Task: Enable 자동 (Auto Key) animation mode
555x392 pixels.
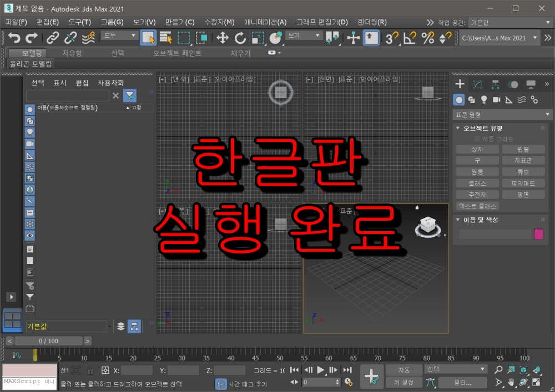Action: (x=404, y=369)
